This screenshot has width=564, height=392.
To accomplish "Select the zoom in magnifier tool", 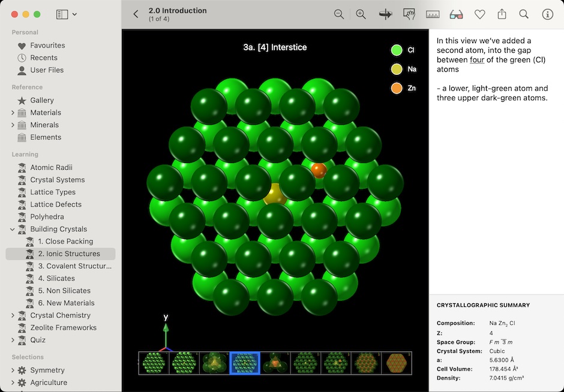I will tap(361, 14).
